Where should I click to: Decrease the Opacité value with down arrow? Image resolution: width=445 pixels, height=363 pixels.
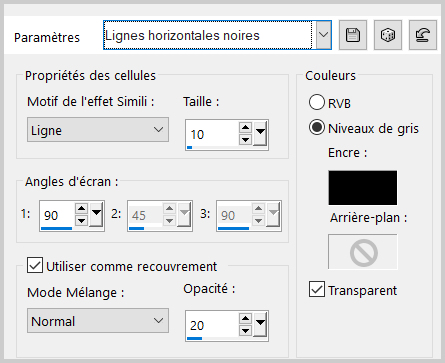click(x=245, y=330)
